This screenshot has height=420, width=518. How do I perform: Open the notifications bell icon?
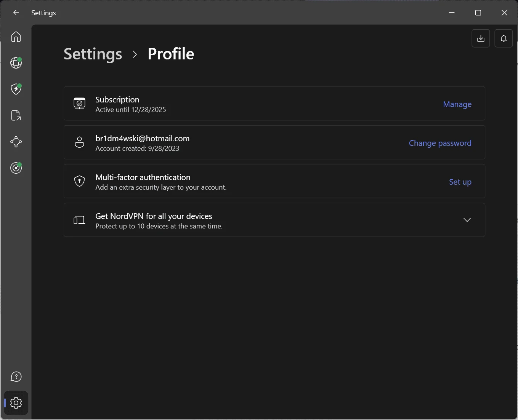point(504,38)
